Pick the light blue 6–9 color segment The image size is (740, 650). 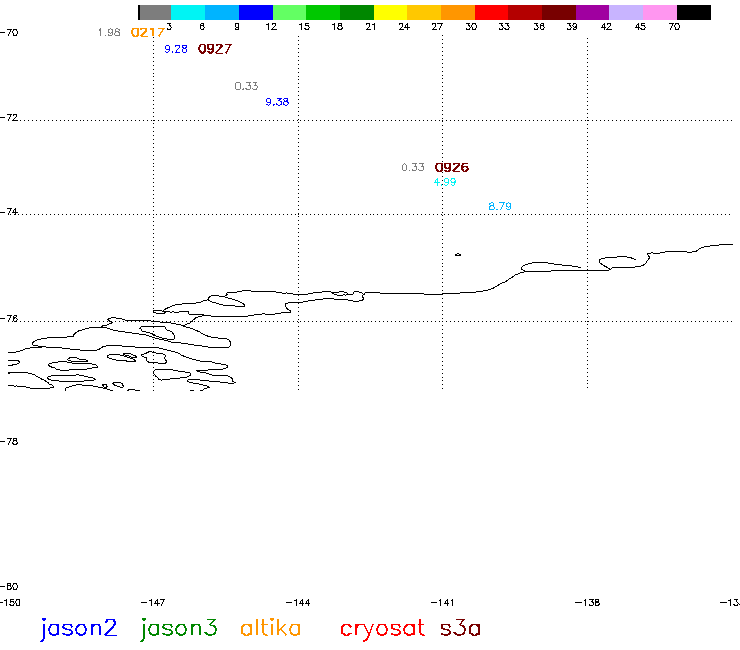(222, 12)
